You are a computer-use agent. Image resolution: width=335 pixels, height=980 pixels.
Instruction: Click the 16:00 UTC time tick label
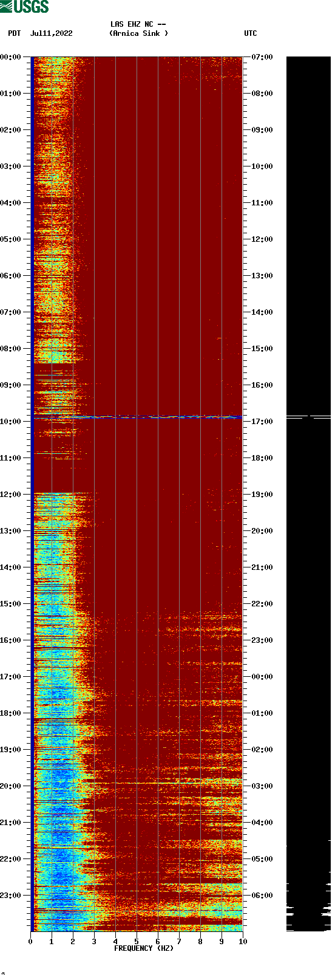click(262, 385)
